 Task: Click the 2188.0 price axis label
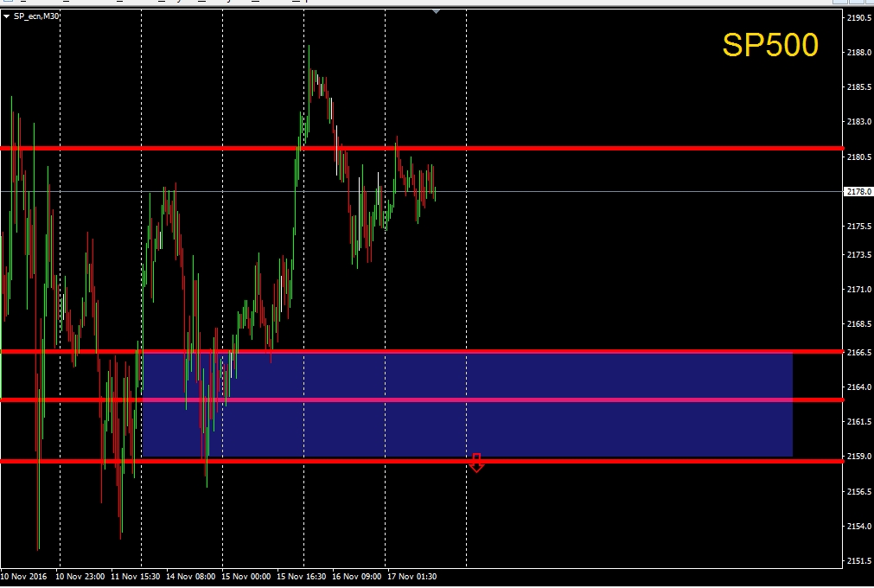859,53
